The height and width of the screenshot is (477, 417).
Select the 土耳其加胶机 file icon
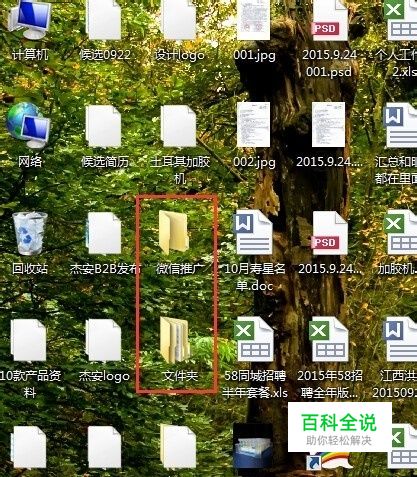pos(179,127)
